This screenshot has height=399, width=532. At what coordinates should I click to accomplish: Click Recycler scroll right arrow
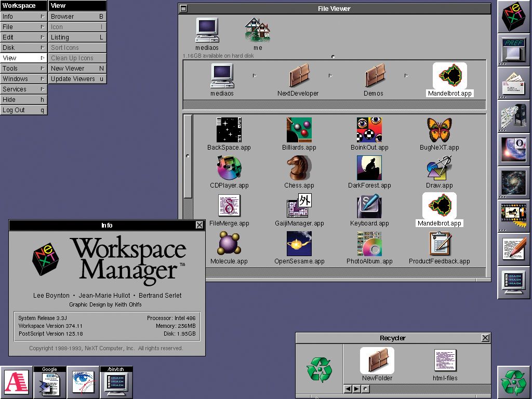click(356, 389)
